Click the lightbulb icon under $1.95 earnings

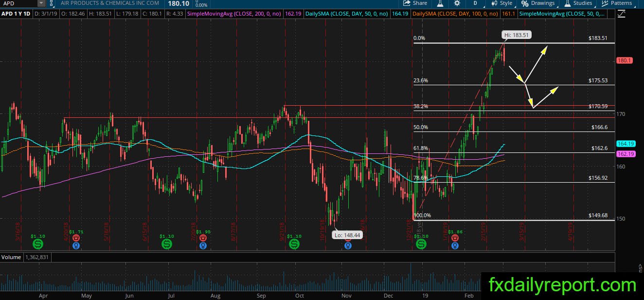[x=203, y=246]
